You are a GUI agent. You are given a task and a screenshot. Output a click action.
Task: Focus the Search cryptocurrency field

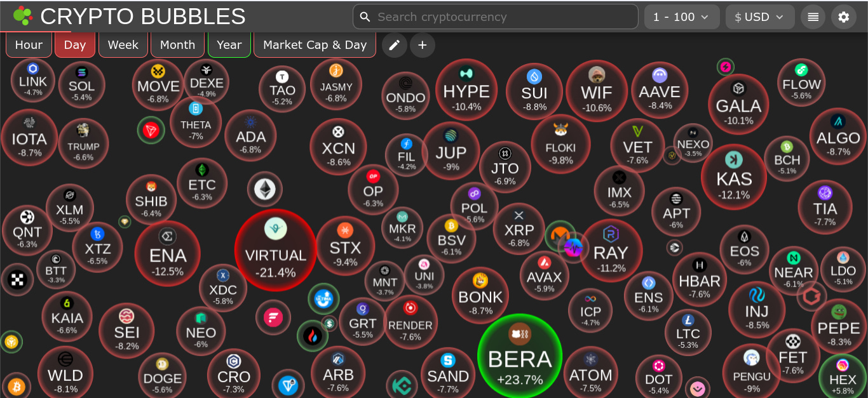496,17
